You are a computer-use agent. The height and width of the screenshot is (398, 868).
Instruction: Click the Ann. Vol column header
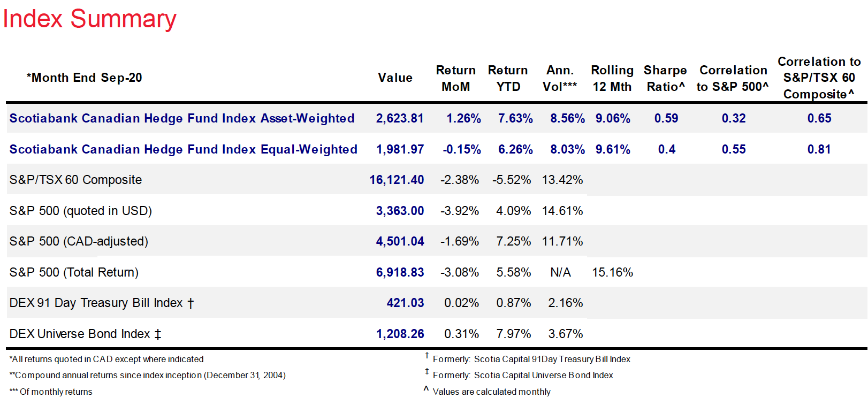point(560,79)
